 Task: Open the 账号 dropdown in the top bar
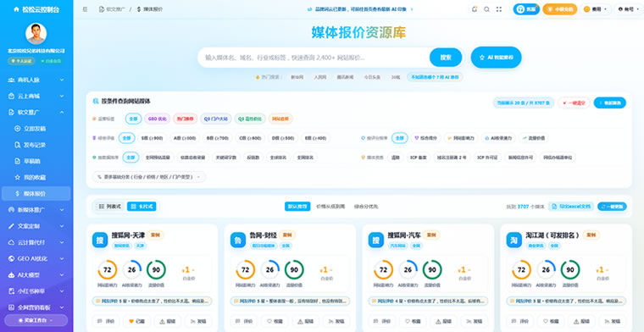629,9
